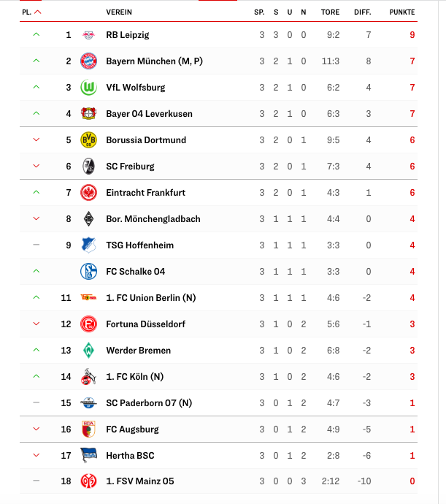Open the VfL Wolfsburg logo

[88, 88]
